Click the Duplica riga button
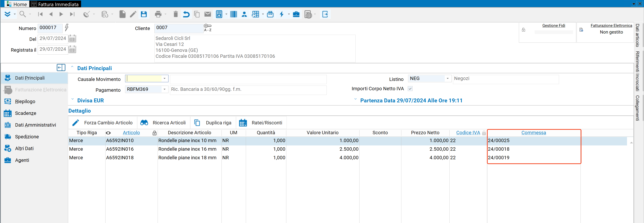 (x=213, y=123)
